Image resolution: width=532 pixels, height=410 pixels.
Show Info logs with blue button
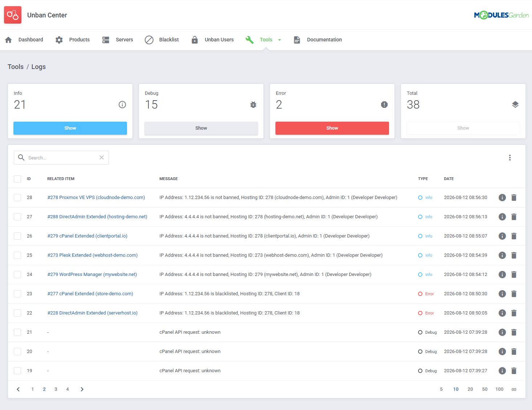click(70, 128)
